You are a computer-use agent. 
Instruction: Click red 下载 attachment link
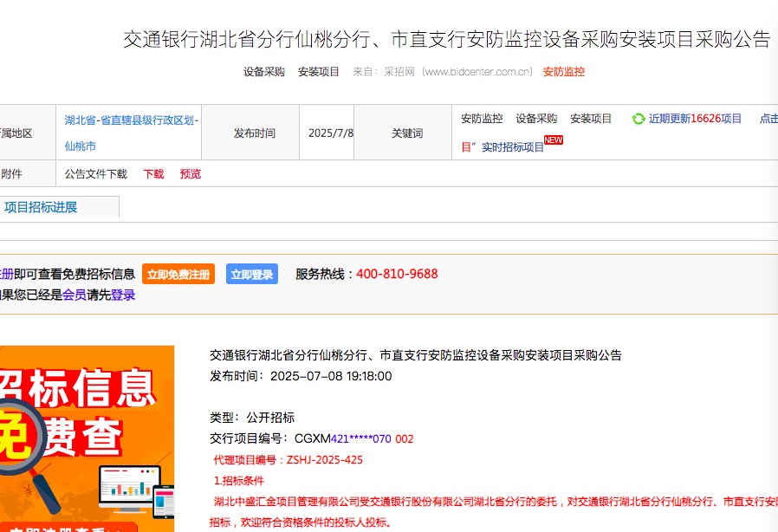point(153,174)
